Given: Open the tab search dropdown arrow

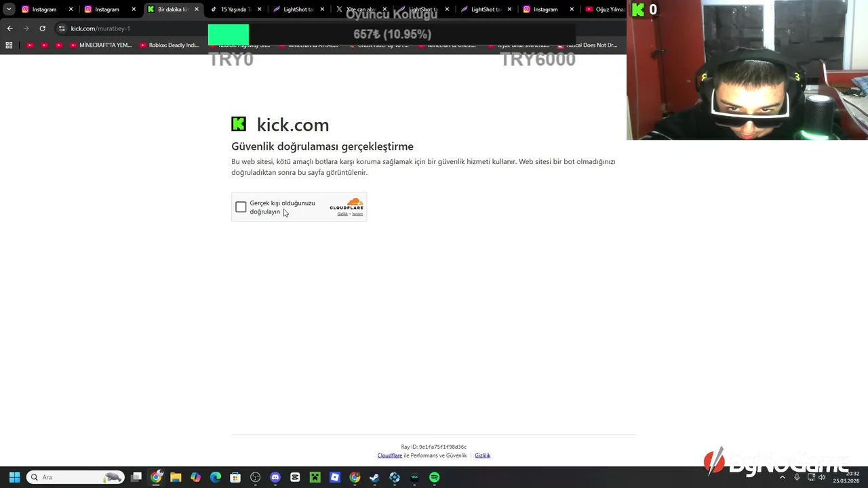Looking at the screenshot, I should click(9, 9).
